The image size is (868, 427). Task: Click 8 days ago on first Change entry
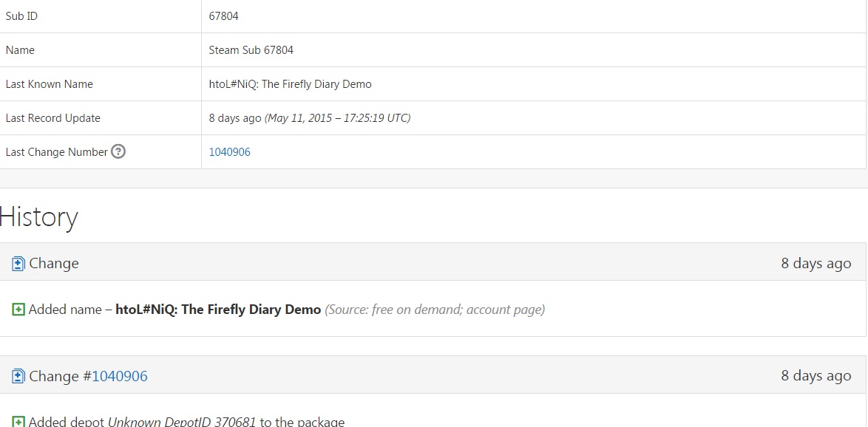(x=816, y=264)
